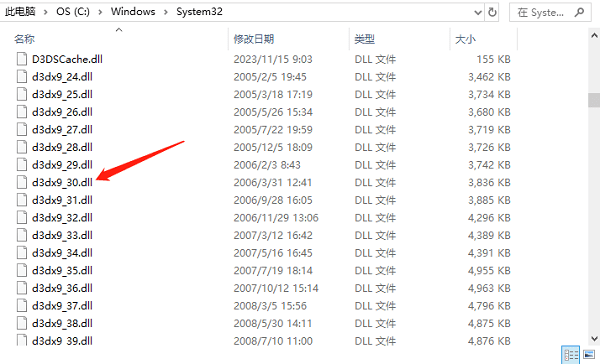Click the refresh icon beside address bar
The height and width of the screenshot is (364, 600).
click(492, 13)
